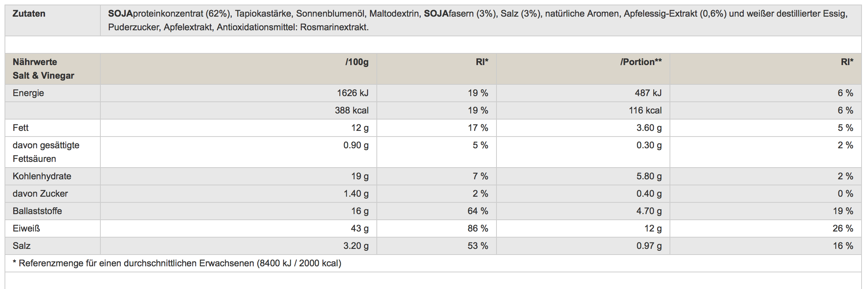Select the 64 % fiber reference value

pyautogui.click(x=478, y=211)
